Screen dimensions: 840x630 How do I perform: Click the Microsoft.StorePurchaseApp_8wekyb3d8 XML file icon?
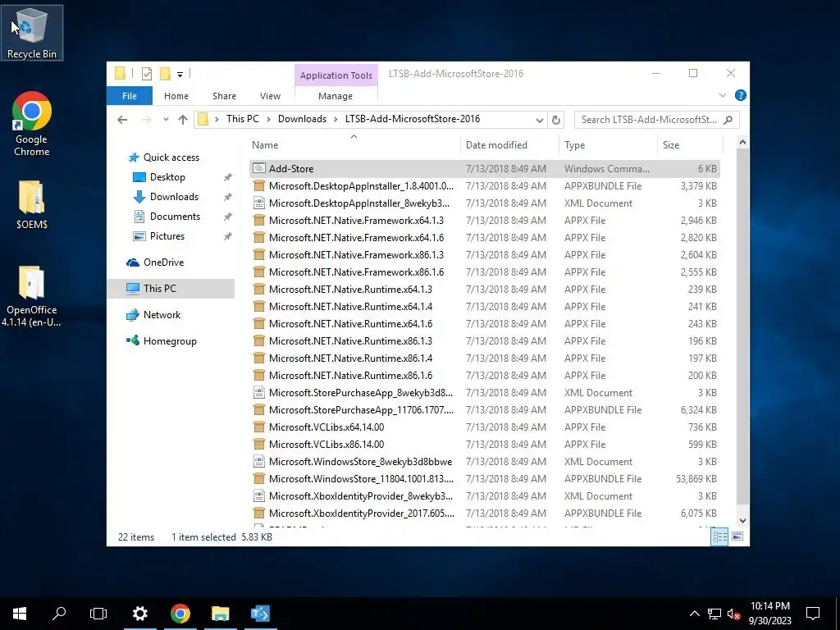[x=258, y=393]
